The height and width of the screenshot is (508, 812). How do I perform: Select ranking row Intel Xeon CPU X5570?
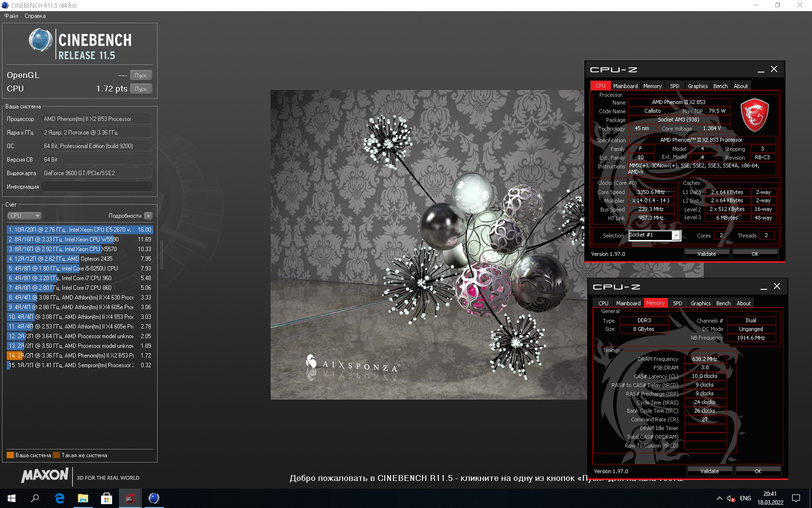(x=80, y=249)
